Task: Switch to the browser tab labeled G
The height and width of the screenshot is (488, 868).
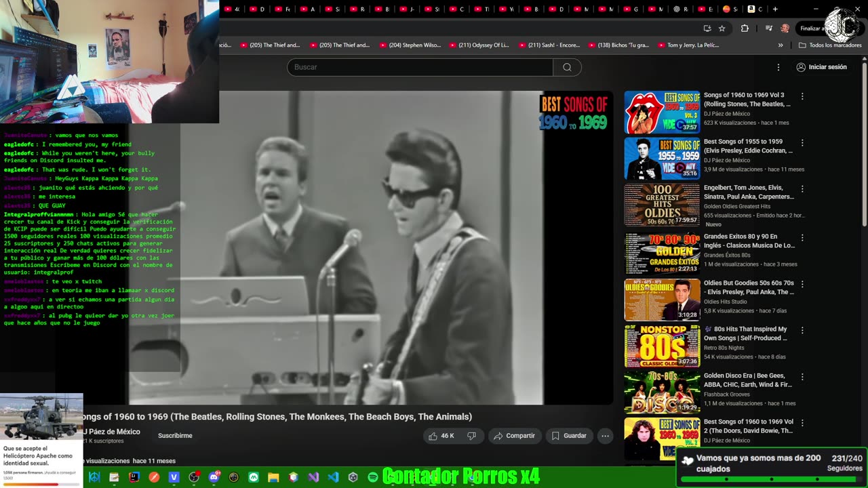Action: [631, 9]
